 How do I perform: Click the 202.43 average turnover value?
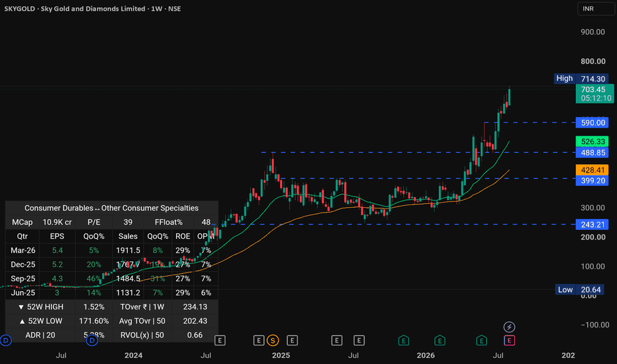click(195, 321)
